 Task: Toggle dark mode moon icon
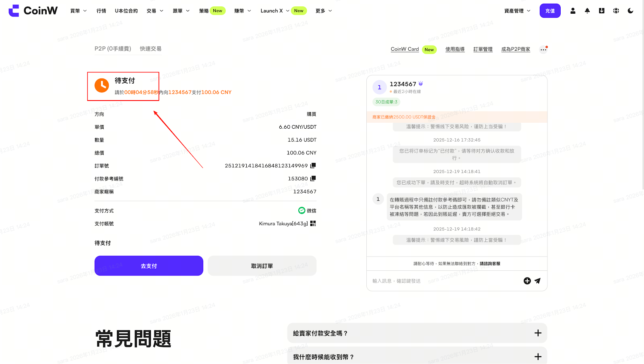coord(630,11)
